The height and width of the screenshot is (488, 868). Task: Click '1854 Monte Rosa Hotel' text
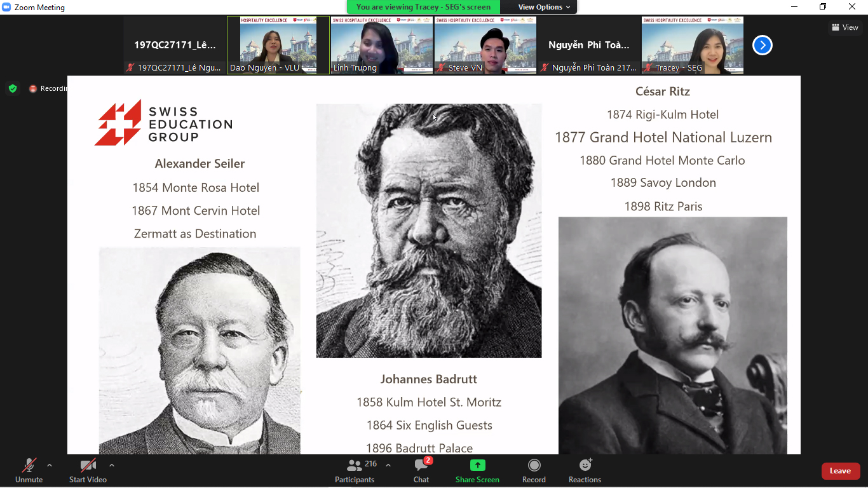(196, 187)
